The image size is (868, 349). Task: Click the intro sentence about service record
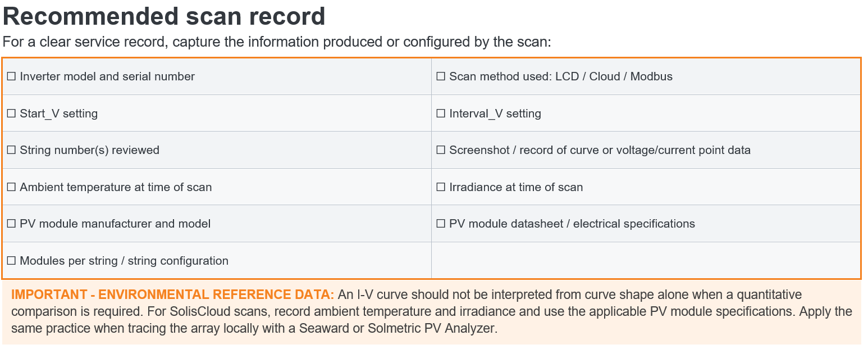tap(277, 42)
